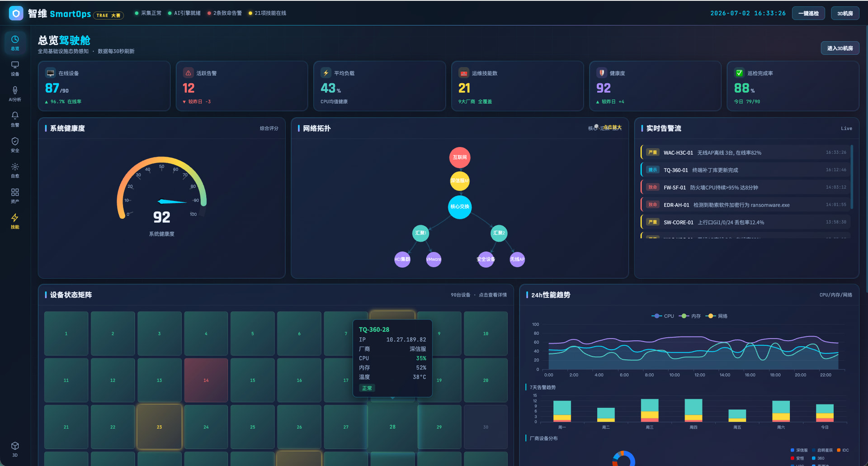
Task: Select the VMware topology node
Action: (434, 259)
